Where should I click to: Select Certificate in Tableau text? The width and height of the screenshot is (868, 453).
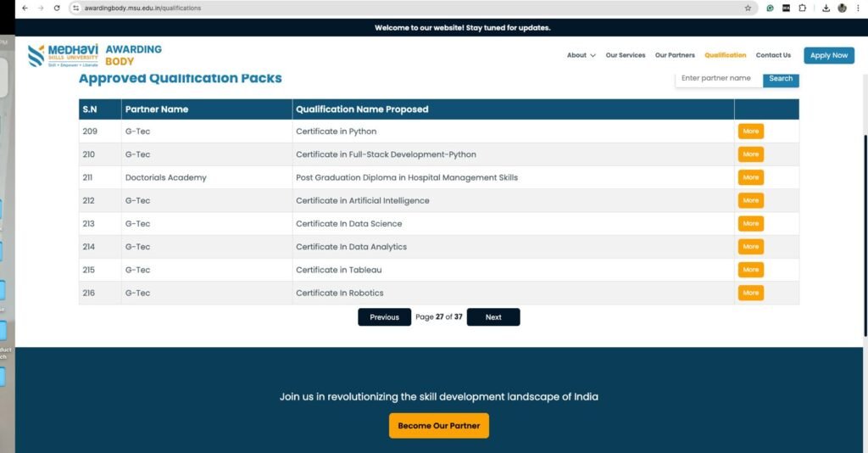point(339,270)
